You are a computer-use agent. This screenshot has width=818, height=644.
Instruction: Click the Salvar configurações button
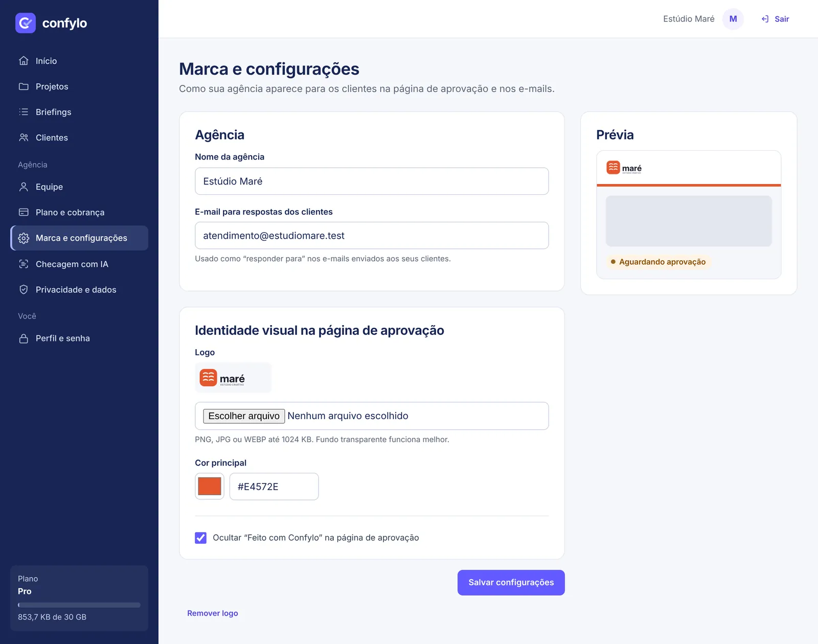click(511, 583)
